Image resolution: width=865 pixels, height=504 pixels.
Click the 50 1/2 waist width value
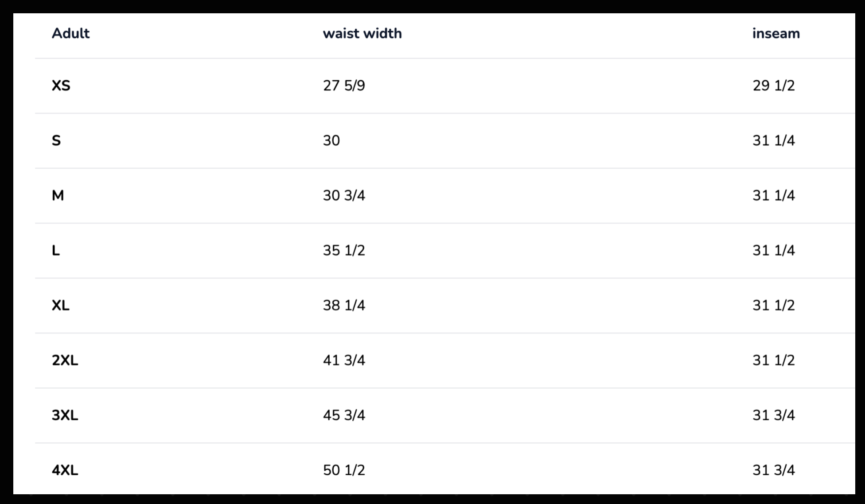[x=344, y=470]
